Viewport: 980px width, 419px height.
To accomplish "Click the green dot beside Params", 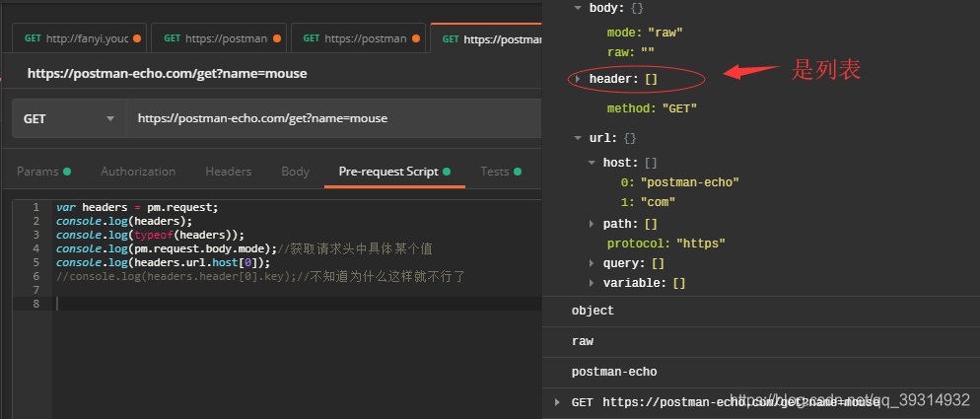I will (67, 172).
